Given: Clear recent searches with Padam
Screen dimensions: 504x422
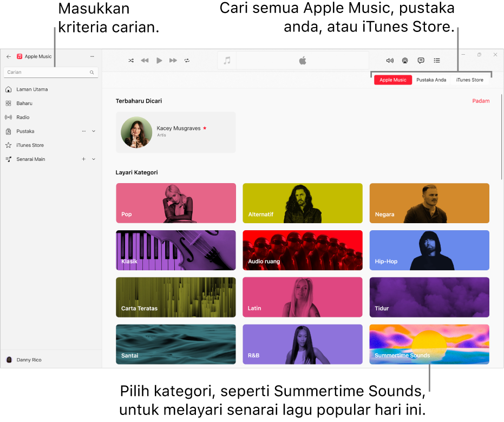Looking at the screenshot, I should pyautogui.click(x=481, y=101).
